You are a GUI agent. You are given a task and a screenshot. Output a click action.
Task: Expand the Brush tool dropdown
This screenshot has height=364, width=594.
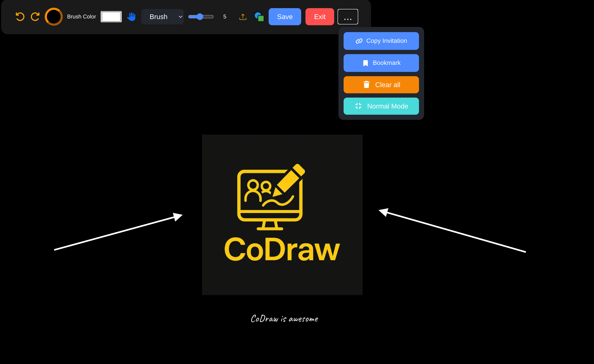point(163,17)
